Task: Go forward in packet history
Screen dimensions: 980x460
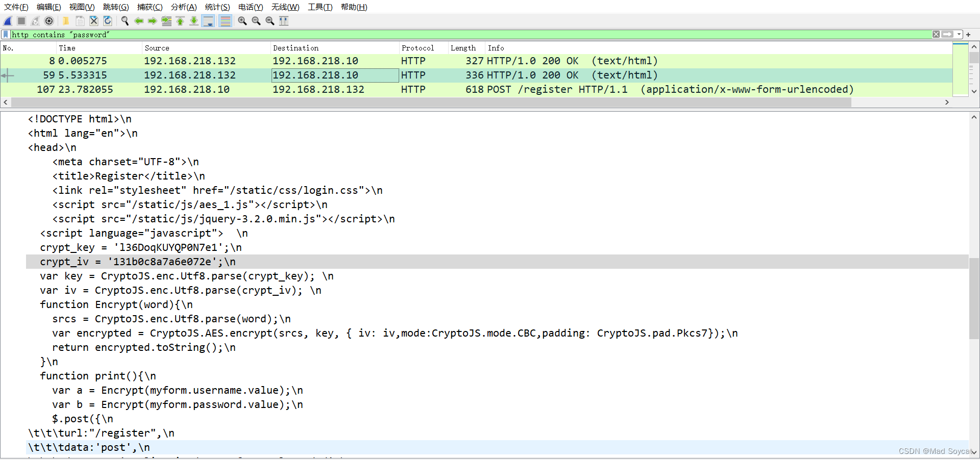Action: pos(152,21)
